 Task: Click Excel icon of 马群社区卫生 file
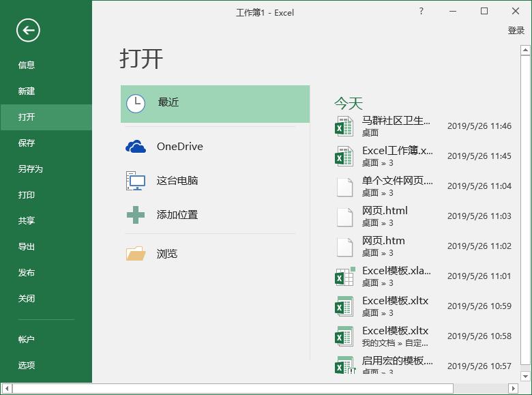(344, 126)
